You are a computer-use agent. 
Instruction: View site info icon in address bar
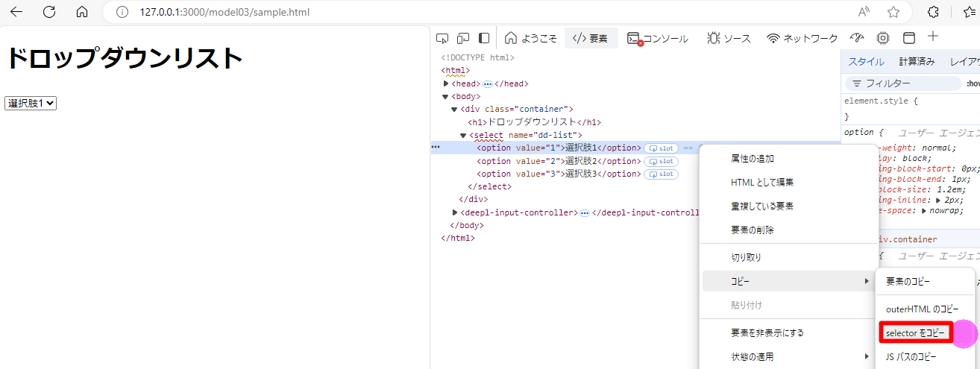pos(123,12)
